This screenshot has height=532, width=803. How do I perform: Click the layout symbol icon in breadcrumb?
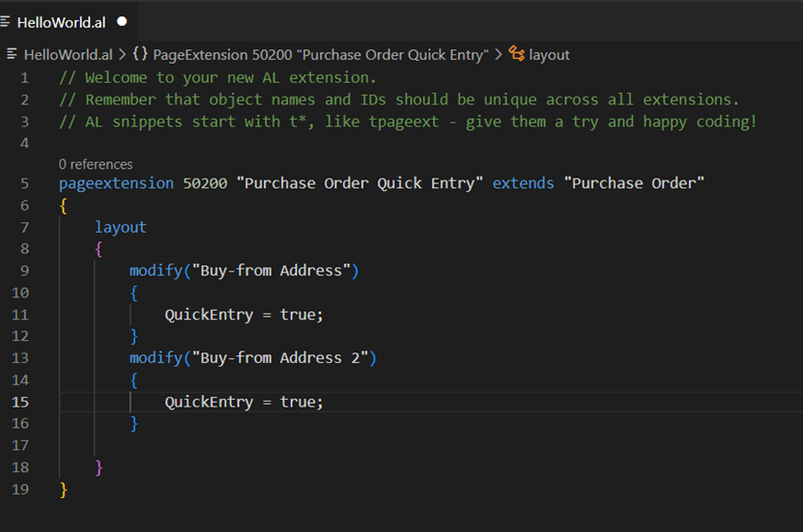click(516, 54)
